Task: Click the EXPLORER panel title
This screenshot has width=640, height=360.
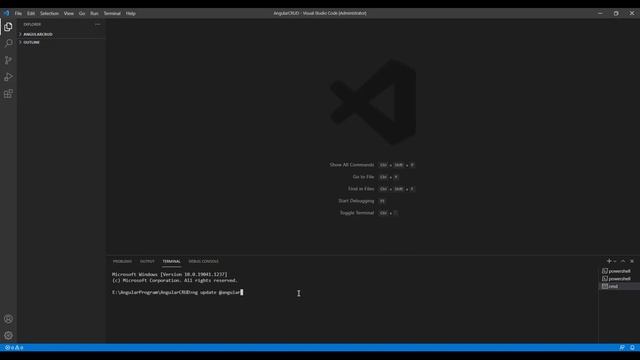Action: (32, 24)
